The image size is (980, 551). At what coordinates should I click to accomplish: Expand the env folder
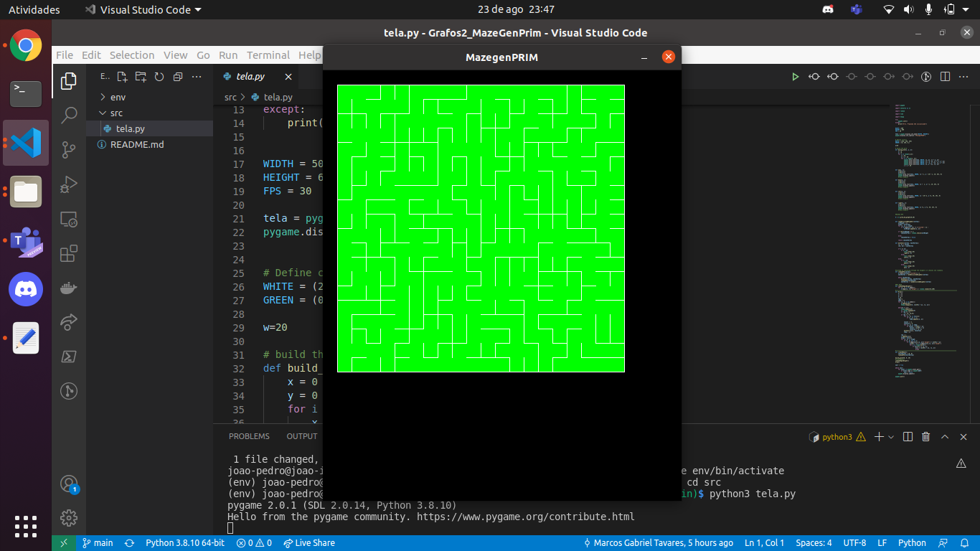pyautogui.click(x=149, y=97)
